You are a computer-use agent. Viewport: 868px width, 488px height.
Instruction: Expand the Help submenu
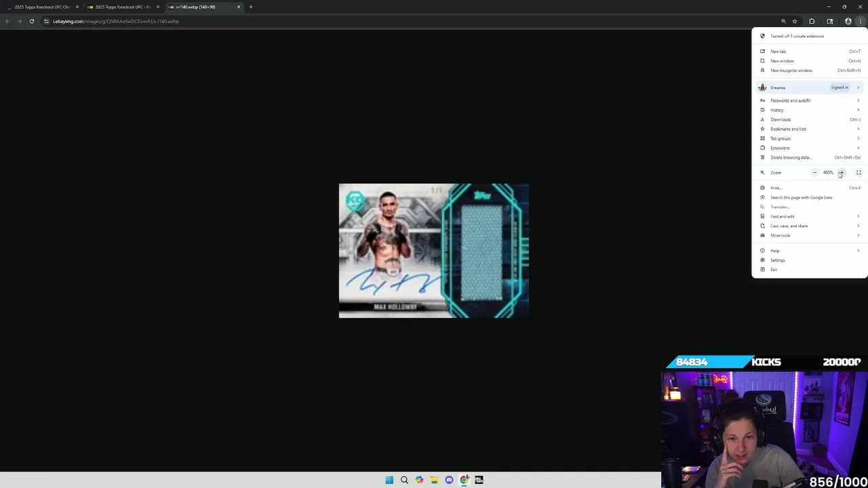pyautogui.click(x=810, y=251)
